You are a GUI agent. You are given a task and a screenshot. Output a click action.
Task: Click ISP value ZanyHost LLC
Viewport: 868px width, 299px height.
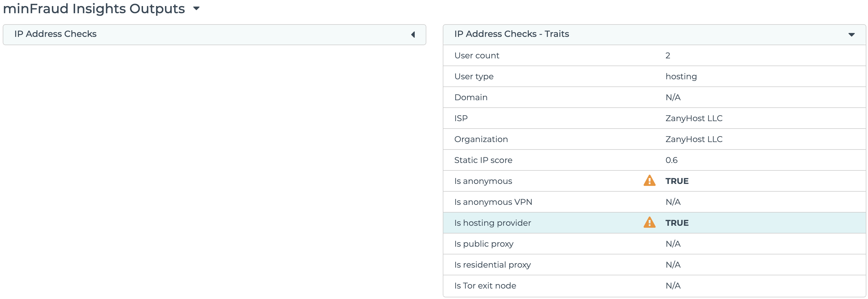693,118
